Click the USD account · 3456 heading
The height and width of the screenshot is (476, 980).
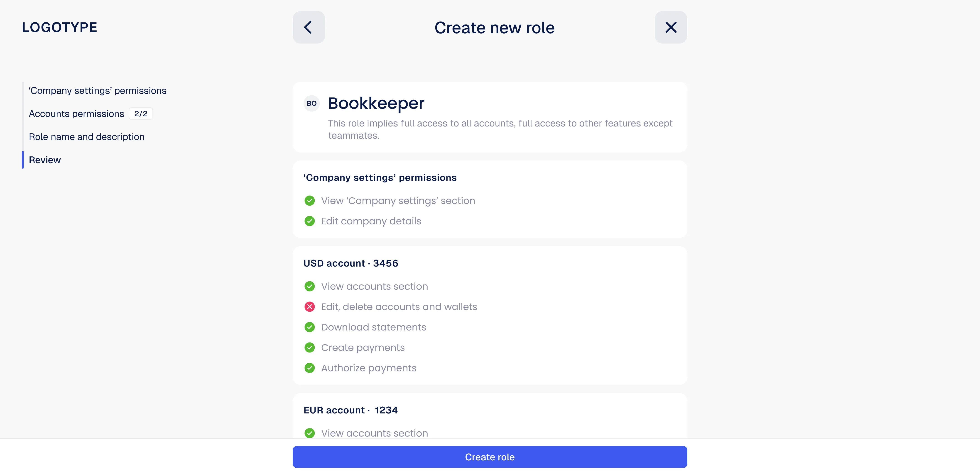point(351,263)
